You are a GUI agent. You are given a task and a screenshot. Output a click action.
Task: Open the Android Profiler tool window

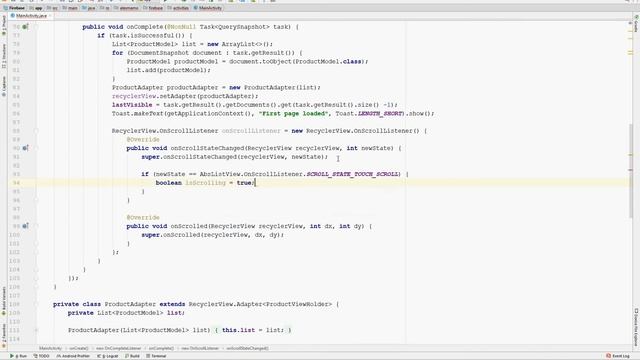pyautogui.click(x=73, y=356)
